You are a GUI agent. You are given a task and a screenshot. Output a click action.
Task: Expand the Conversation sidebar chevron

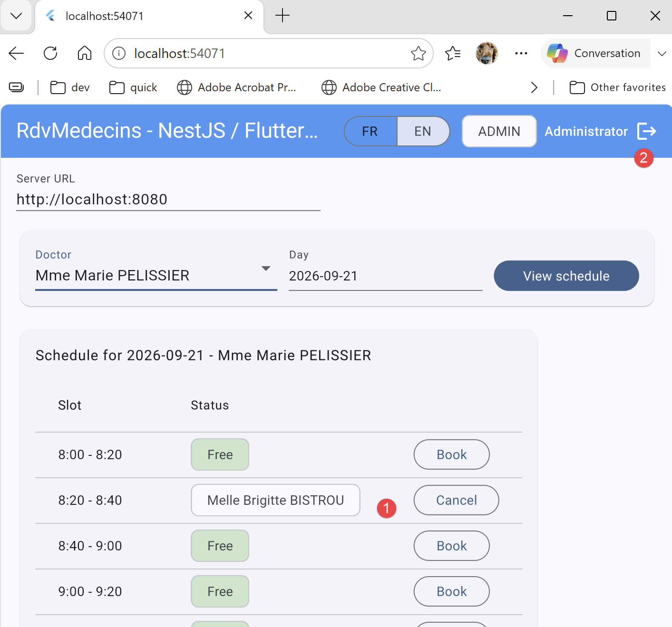[x=662, y=53]
